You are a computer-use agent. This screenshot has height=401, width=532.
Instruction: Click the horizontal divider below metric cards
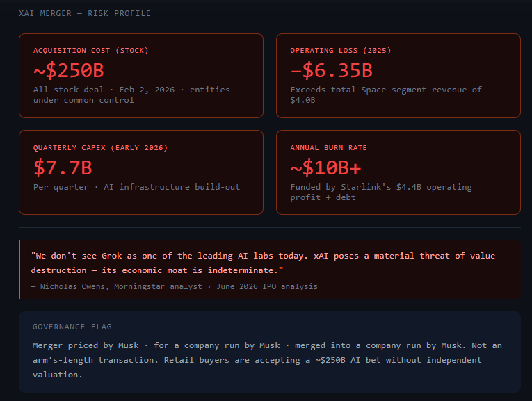(270, 227)
